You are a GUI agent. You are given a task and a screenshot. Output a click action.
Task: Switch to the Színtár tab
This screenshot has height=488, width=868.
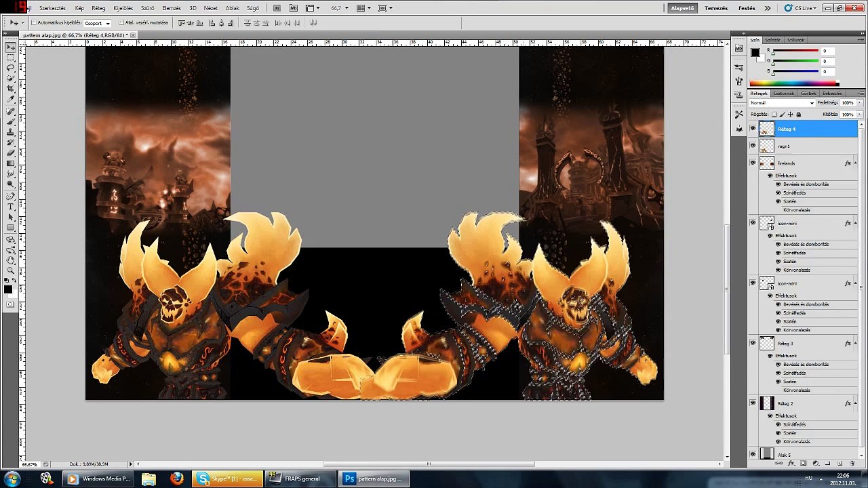(772, 41)
